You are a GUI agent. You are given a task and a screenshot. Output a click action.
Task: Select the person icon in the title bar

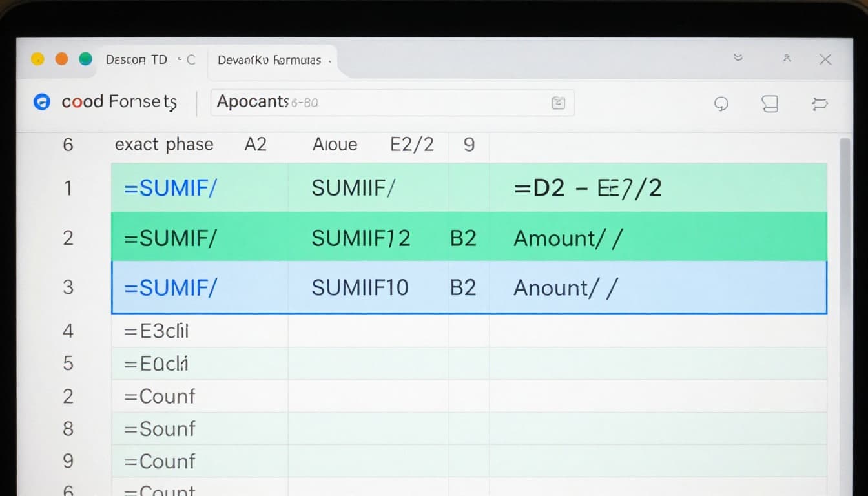click(x=787, y=59)
